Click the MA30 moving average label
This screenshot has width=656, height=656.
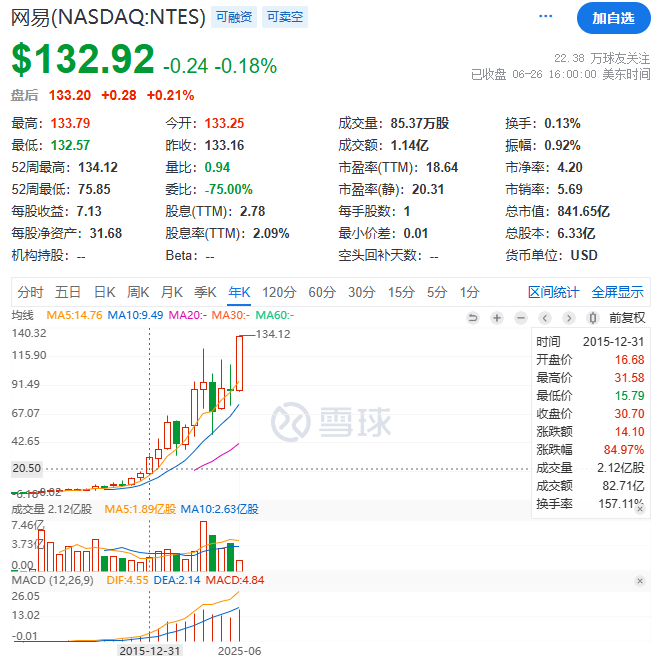tap(231, 315)
